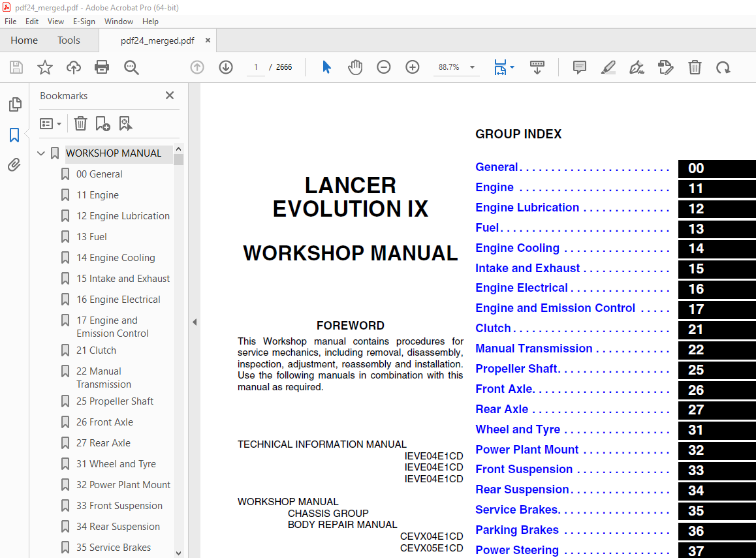Open the Window menu
This screenshot has width=756, height=558.
click(x=119, y=22)
